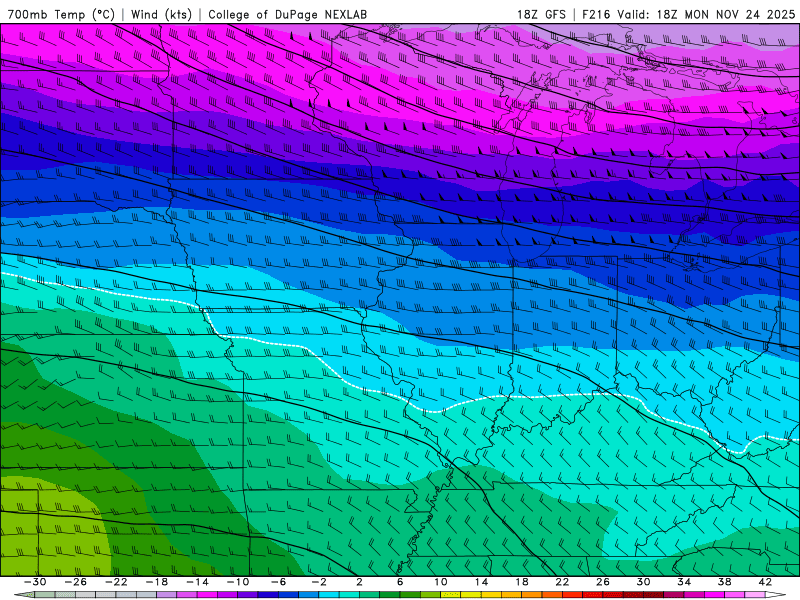Click the 30 legend value

(x=643, y=582)
